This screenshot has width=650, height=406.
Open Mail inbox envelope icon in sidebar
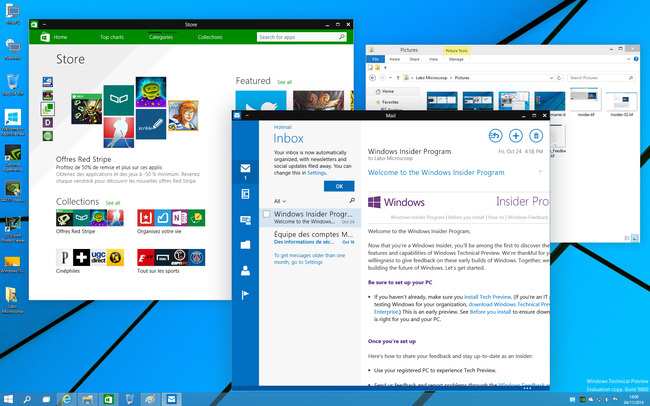pos(245,168)
